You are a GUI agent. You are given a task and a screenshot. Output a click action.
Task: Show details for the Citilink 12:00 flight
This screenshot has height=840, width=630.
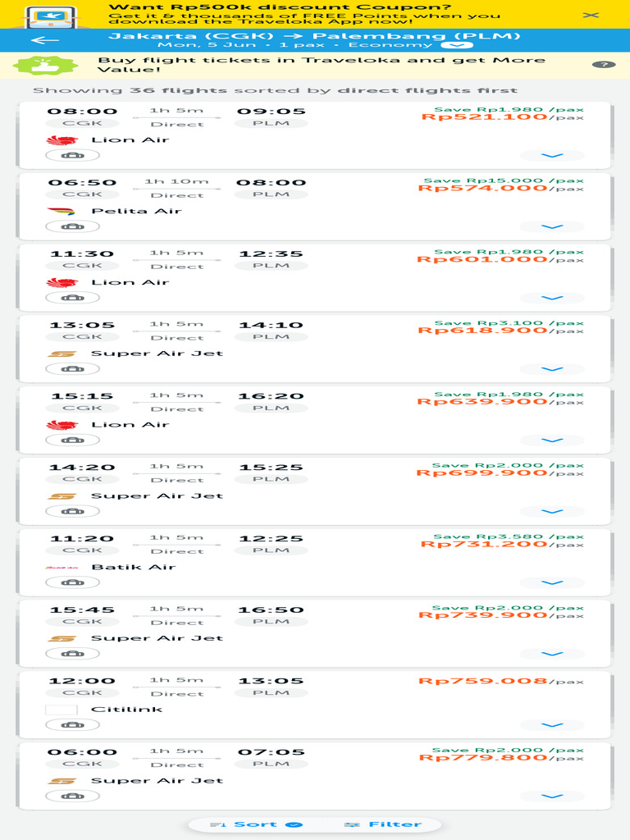click(x=553, y=725)
